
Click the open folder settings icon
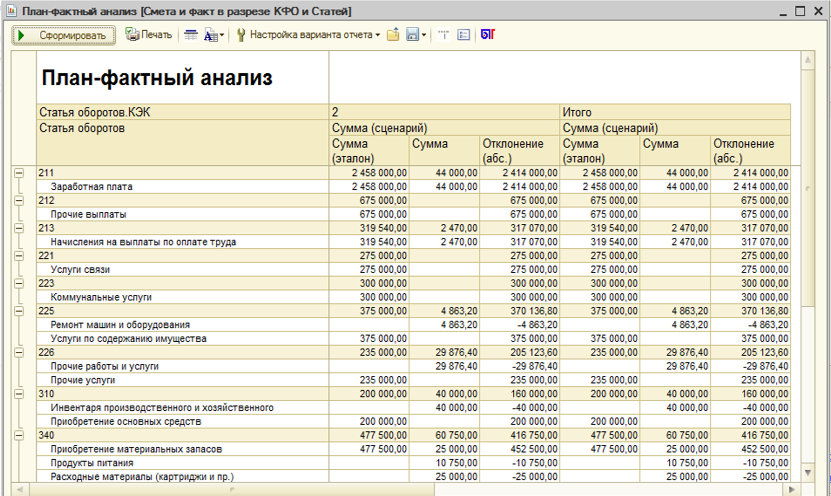393,35
